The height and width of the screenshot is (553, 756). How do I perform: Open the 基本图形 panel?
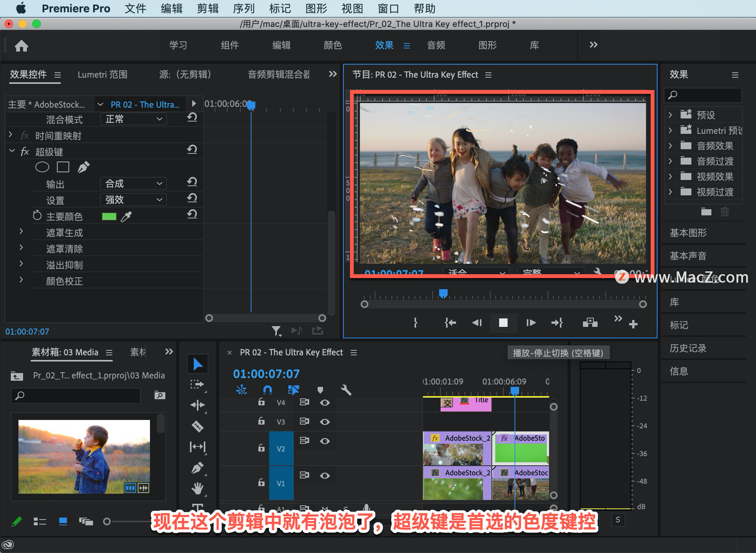[x=688, y=233]
